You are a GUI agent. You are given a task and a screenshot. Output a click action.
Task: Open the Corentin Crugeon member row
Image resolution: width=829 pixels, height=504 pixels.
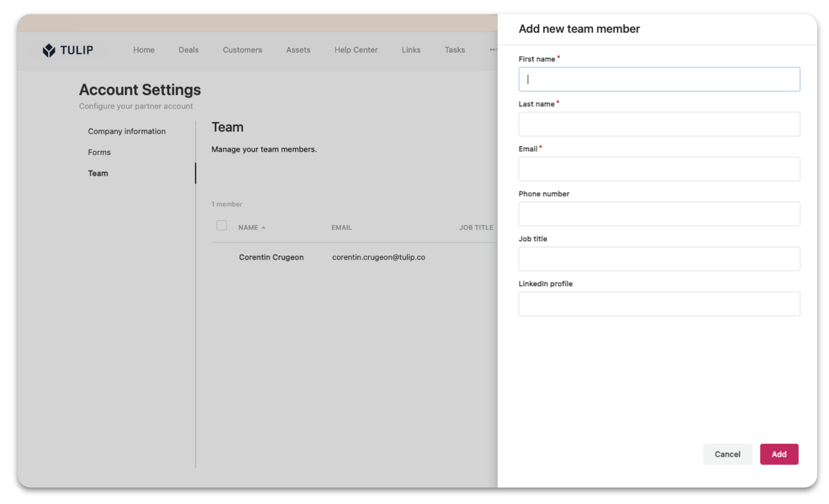coord(271,257)
